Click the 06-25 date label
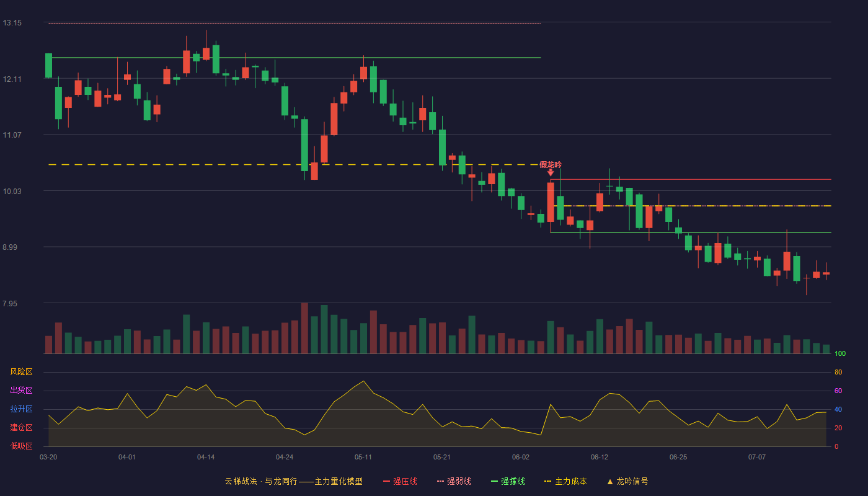Image resolution: width=868 pixels, height=496 pixels. click(678, 457)
